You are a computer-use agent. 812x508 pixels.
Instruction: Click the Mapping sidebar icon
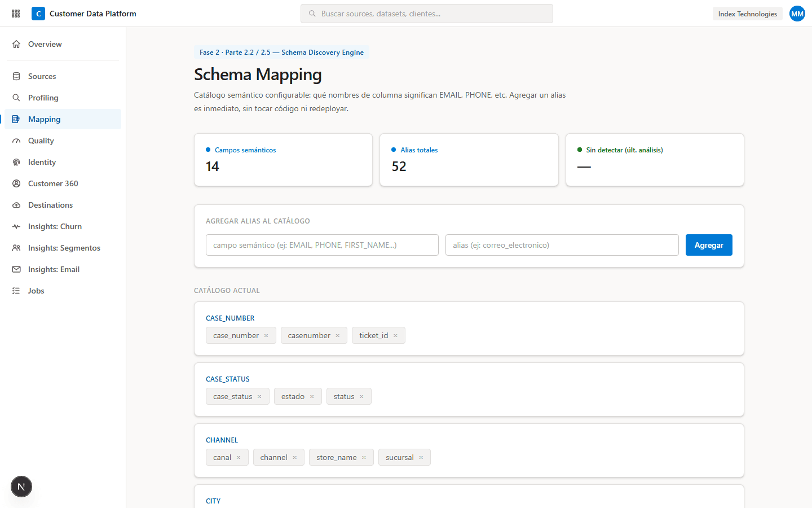[x=16, y=119]
